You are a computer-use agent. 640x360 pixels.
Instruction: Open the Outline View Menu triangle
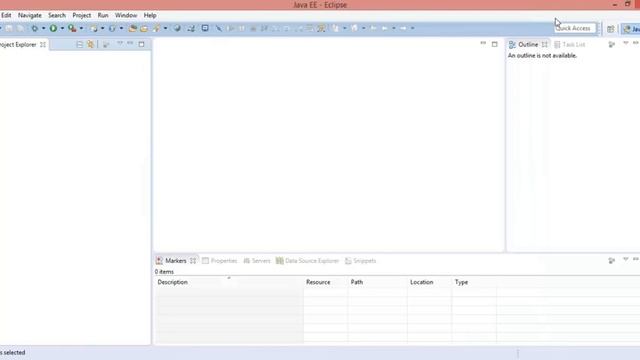(626, 43)
